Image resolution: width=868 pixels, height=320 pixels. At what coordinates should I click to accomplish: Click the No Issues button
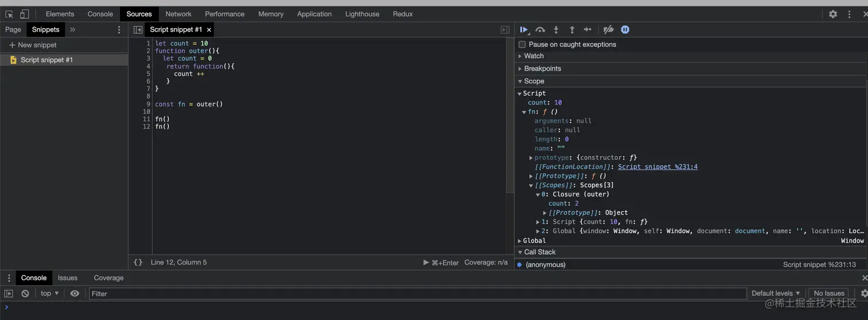coord(830,294)
